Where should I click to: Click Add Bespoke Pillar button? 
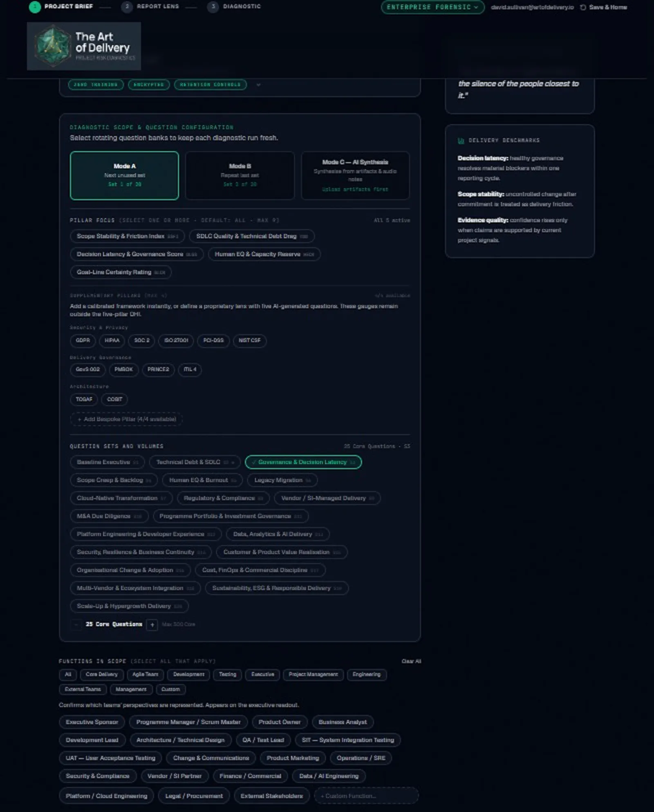click(126, 419)
